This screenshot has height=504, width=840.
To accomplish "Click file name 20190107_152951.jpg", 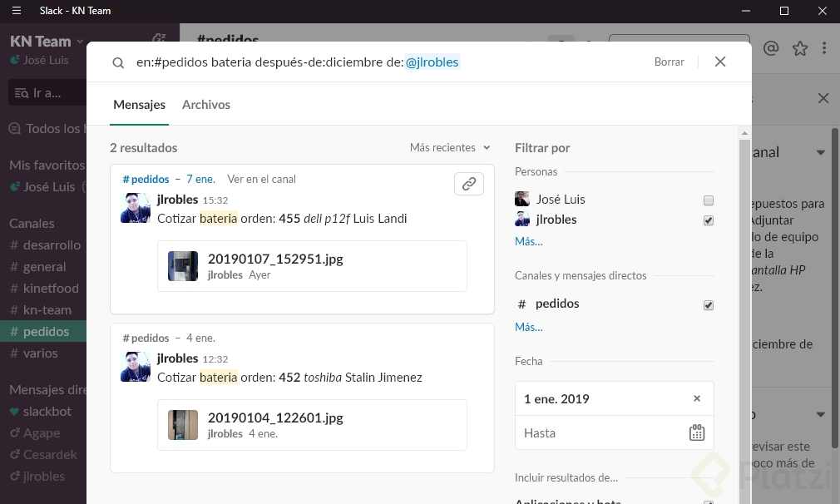I will click(x=275, y=259).
